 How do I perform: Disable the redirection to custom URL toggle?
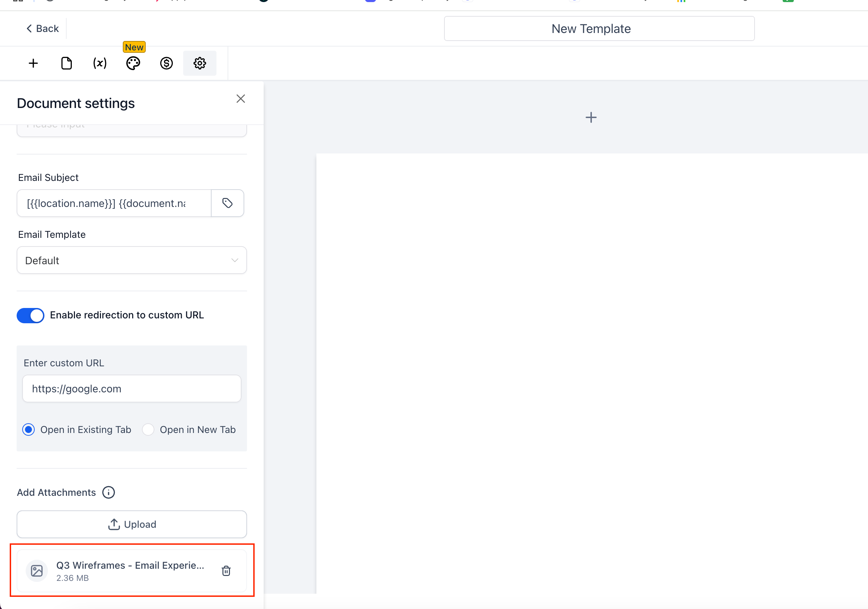30,315
